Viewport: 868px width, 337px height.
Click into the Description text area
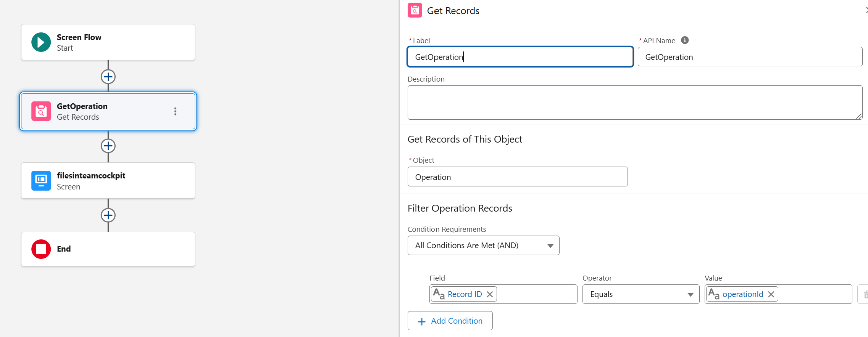tap(635, 103)
